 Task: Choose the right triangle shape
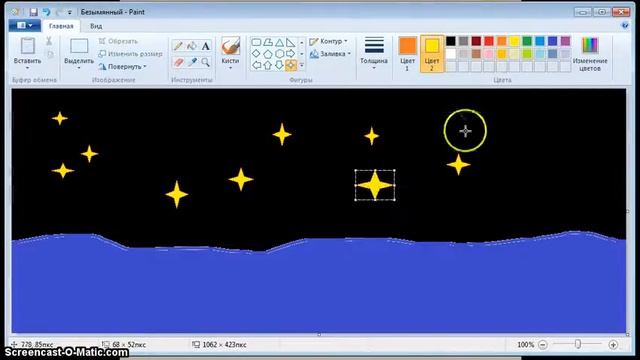(x=291, y=42)
